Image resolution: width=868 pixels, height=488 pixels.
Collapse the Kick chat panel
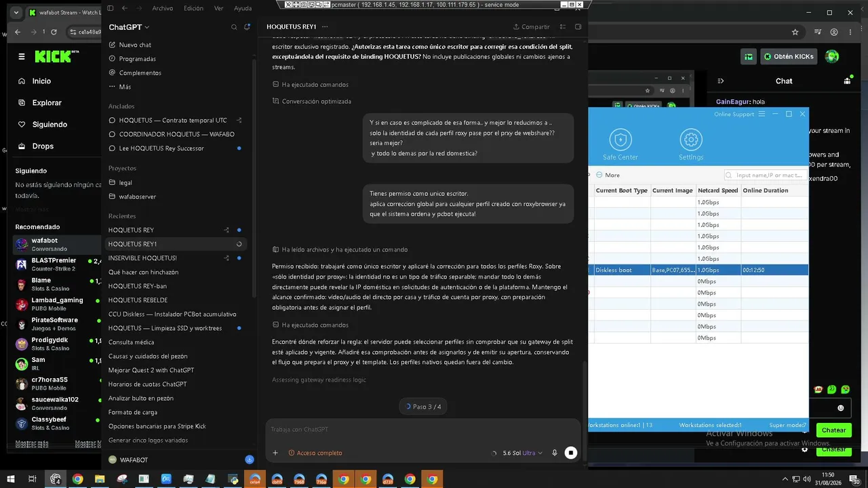[721, 81]
